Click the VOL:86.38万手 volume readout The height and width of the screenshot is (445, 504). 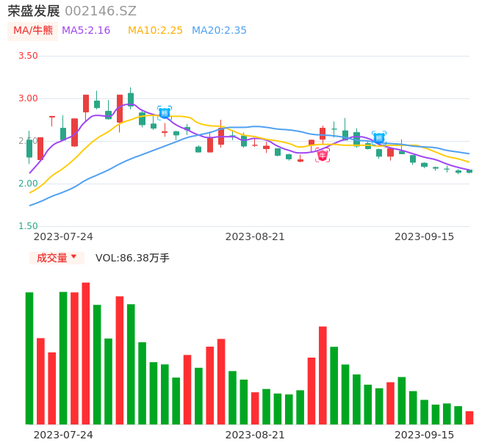tap(132, 258)
